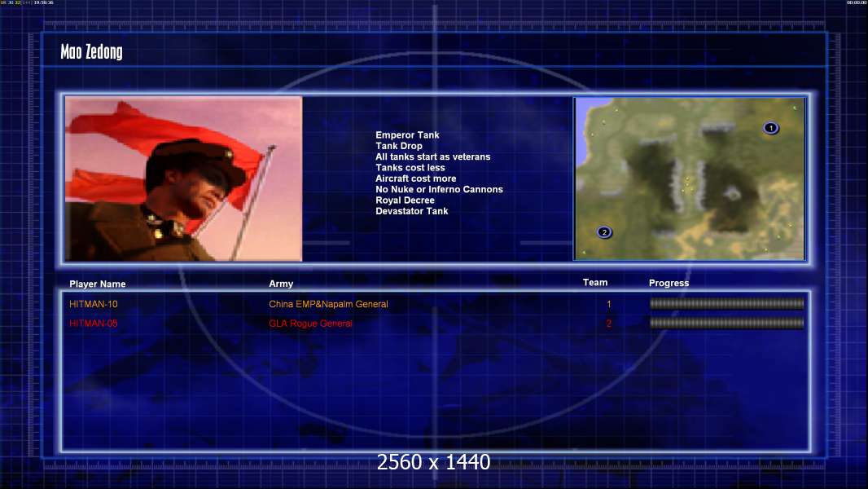Viewport: 868px width, 489px height.
Task: Click the 'Player Name' column header
Action: (x=98, y=284)
